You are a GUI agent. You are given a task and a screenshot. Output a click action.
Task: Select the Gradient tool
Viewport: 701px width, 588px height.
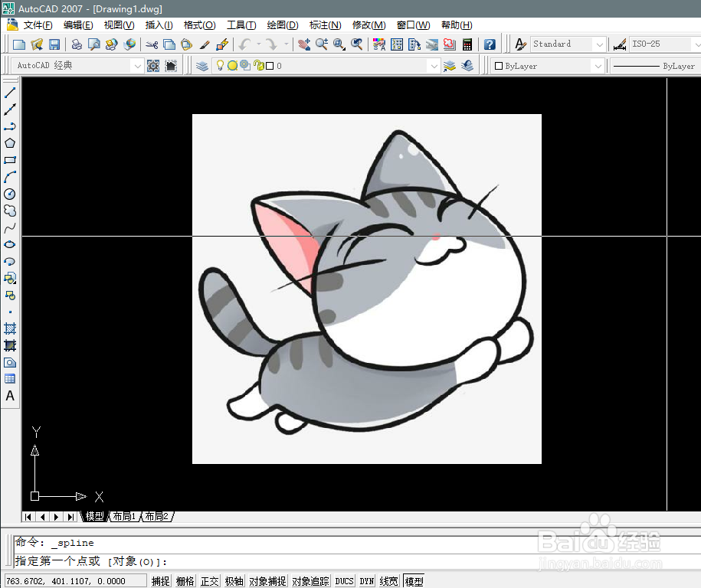pos(10,345)
